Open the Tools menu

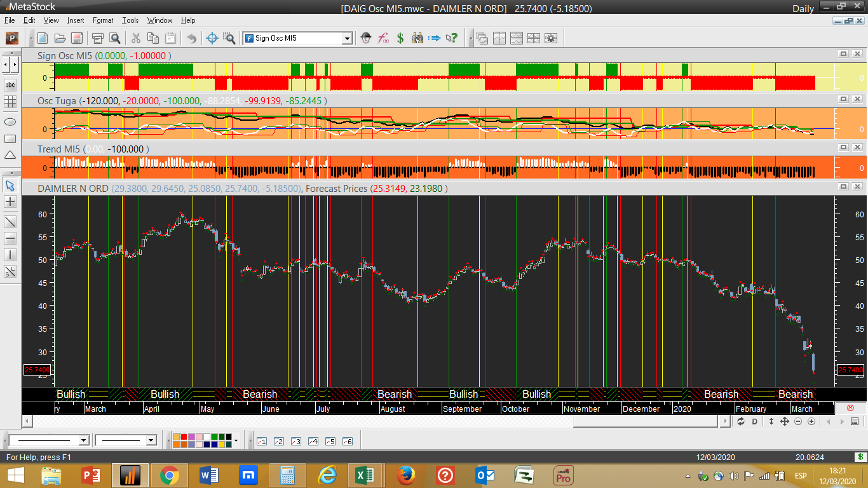click(x=130, y=20)
